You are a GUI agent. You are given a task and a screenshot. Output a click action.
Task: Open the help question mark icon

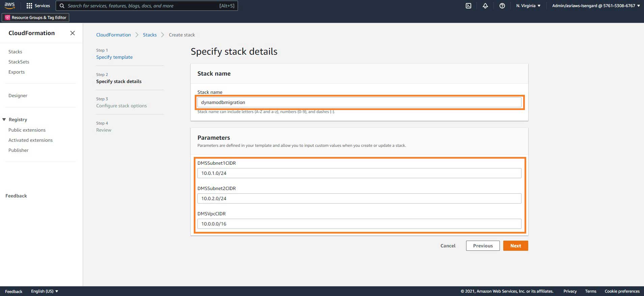tap(502, 6)
